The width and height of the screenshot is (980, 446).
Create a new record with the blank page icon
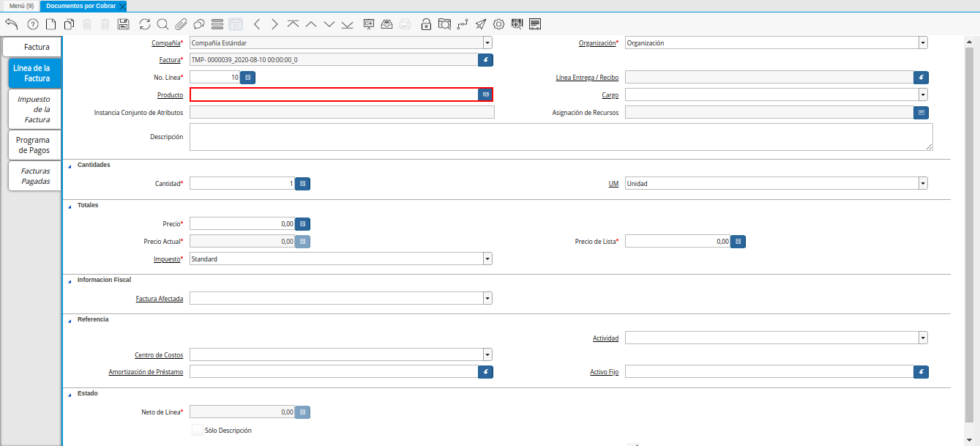point(51,24)
